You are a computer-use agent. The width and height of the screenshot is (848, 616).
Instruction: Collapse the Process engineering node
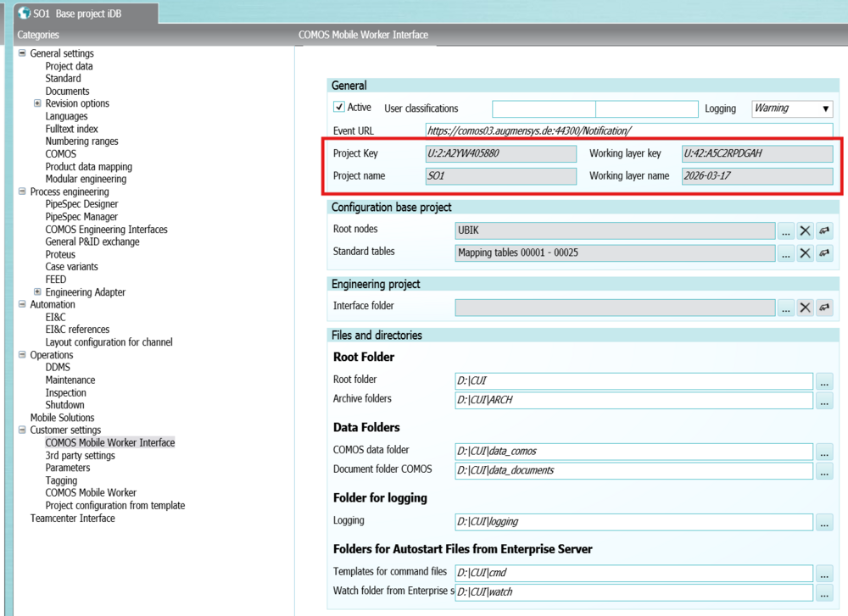pos(22,191)
